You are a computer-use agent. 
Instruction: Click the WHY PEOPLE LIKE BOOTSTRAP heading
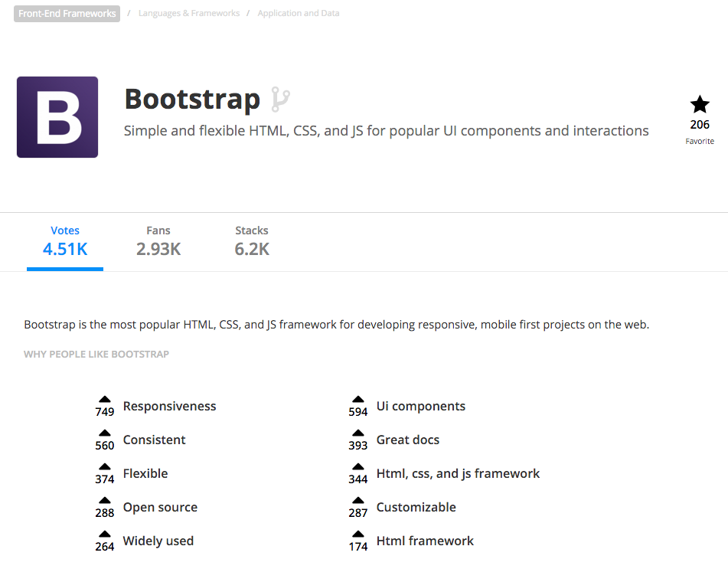click(x=96, y=354)
